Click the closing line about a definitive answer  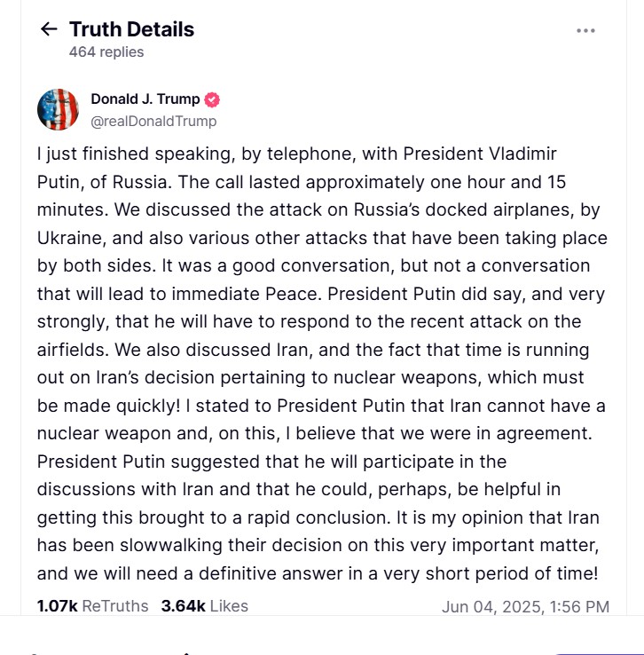point(318,573)
